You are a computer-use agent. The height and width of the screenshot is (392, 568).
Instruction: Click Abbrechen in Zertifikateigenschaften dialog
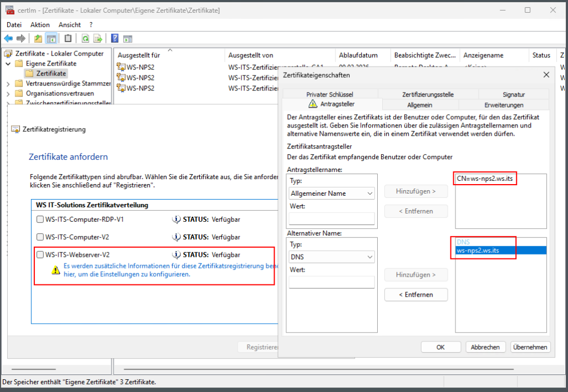click(x=485, y=347)
